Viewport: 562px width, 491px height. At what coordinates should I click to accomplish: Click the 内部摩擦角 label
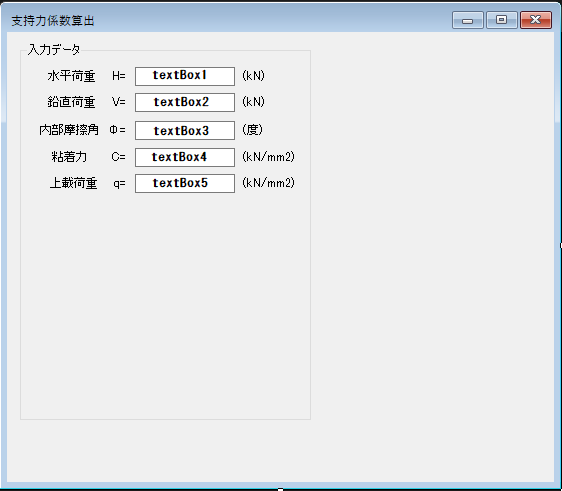click(69, 130)
